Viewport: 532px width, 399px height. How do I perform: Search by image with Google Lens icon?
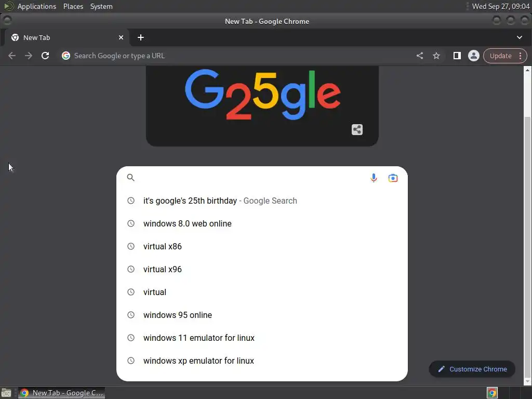393,178
